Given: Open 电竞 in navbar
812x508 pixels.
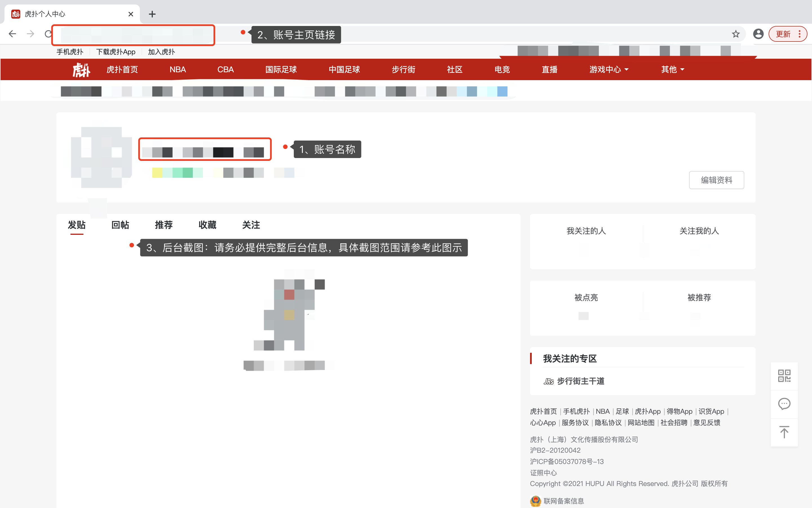Looking at the screenshot, I should 502,69.
